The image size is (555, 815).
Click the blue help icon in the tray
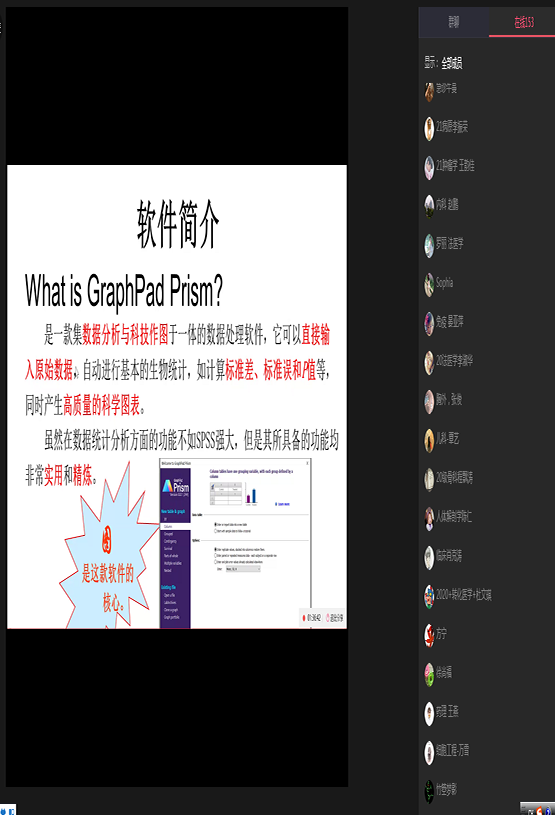pyautogui.click(x=548, y=811)
